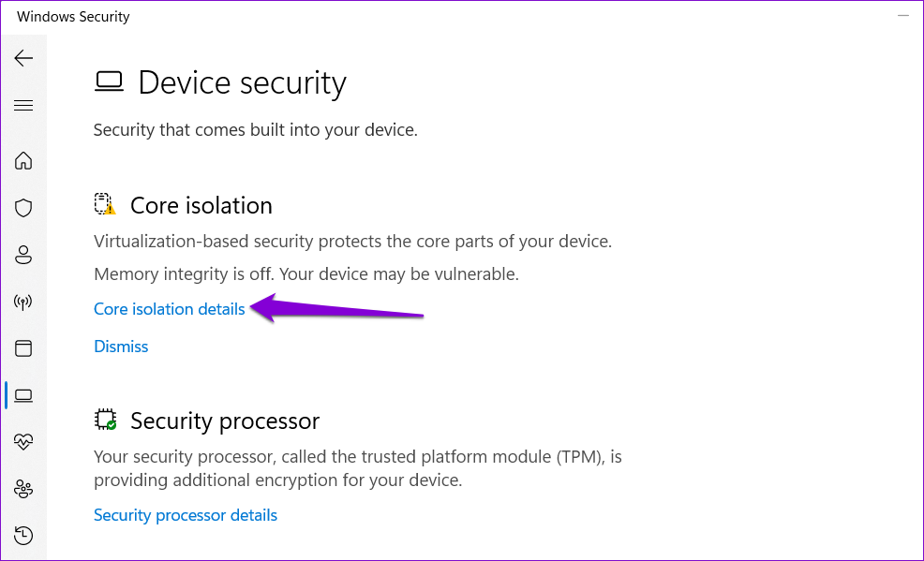Dismiss the Core isolation warning

coord(121,347)
